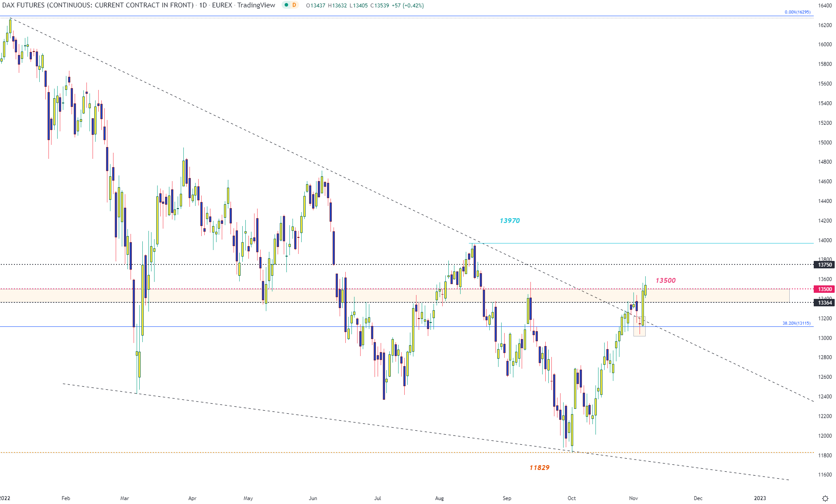Image resolution: width=836 pixels, height=504 pixels.
Task: Click 12000 on the price axis
Action: (x=825, y=436)
